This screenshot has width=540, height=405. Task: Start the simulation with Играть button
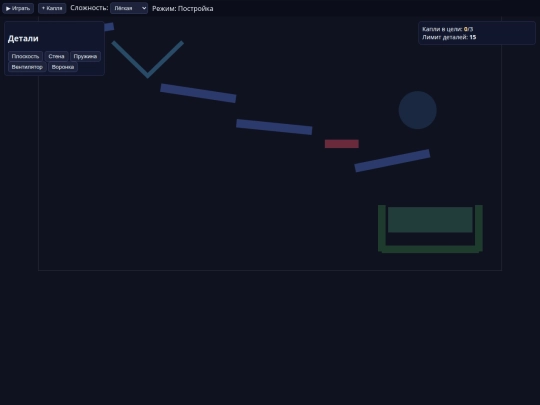18,8
